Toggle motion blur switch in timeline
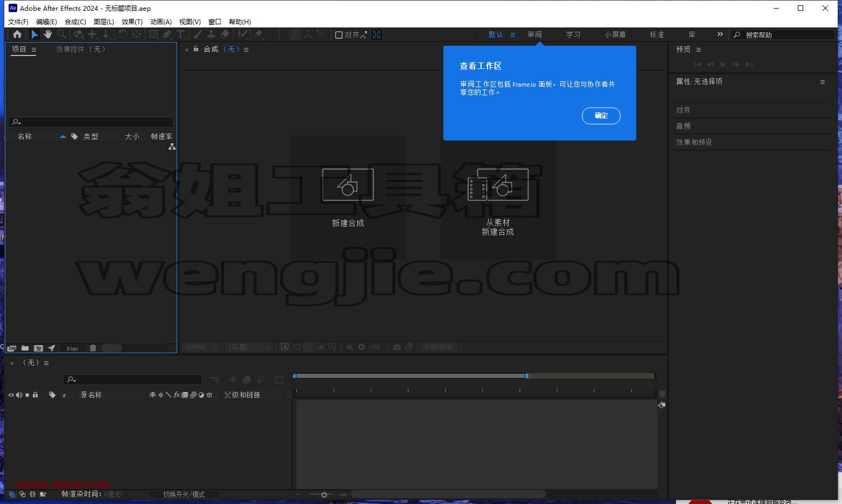Image resolution: width=842 pixels, height=504 pixels. tap(261, 380)
